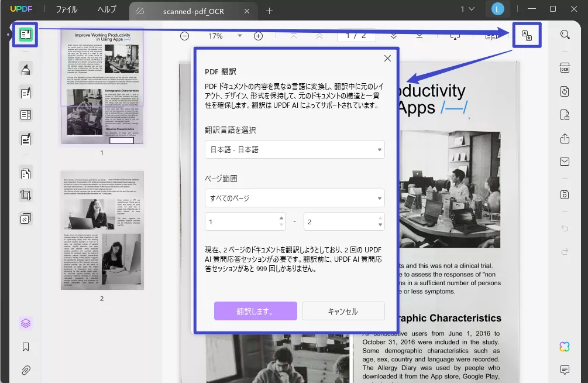Zoom out with the minus icon
Image resolution: width=588 pixels, height=383 pixels.
pyautogui.click(x=184, y=36)
